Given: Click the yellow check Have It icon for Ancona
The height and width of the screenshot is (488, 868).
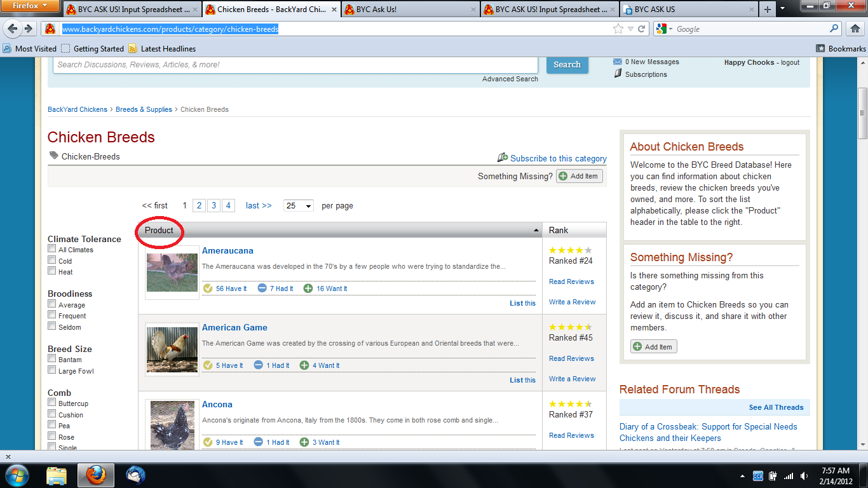Looking at the screenshot, I should point(207,442).
